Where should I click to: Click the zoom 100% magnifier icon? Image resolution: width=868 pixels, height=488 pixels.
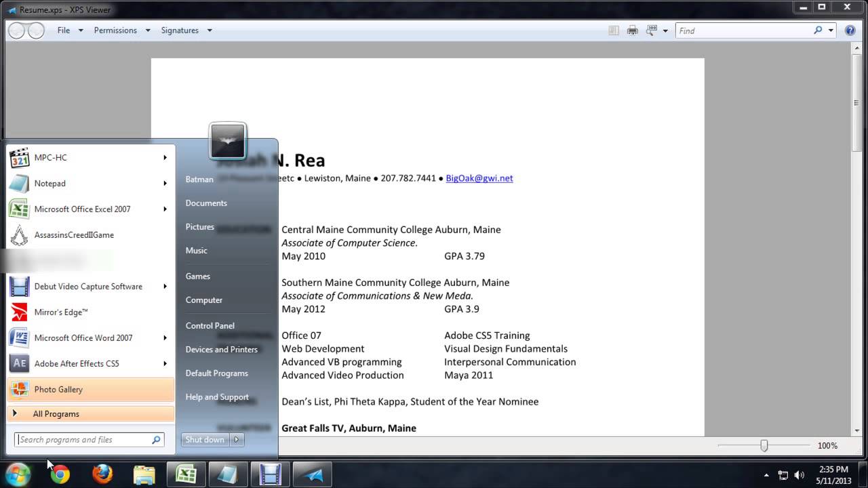pyautogui.click(x=652, y=30)
